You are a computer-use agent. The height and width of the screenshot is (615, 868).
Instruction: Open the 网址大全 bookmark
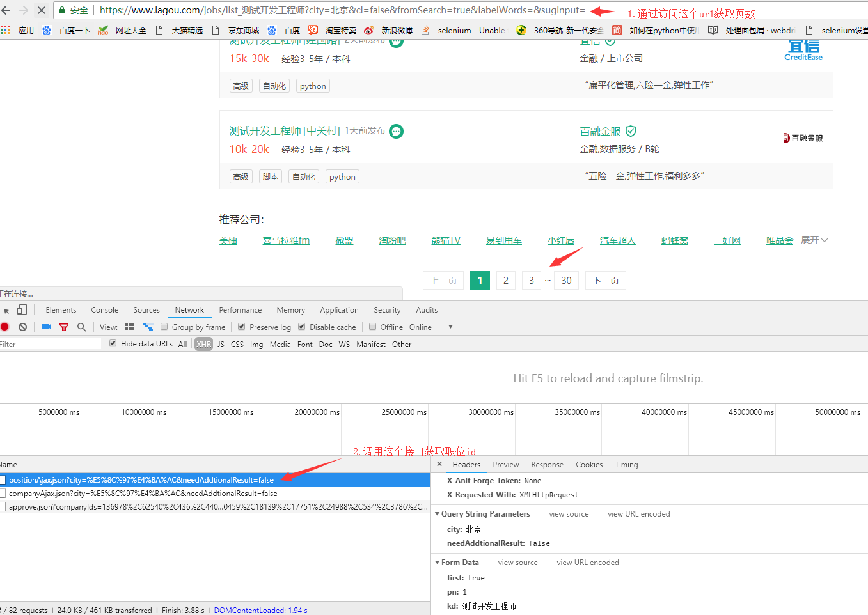[123, 30]
